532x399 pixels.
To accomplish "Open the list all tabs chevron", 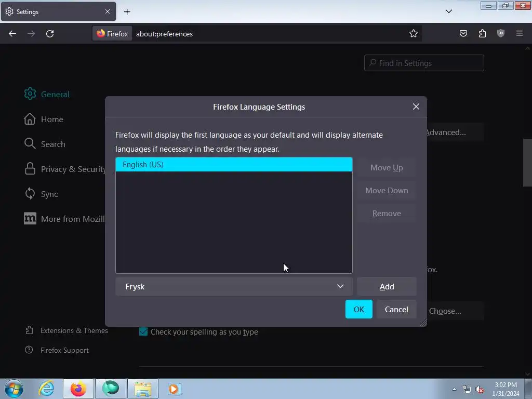I will [448, 11].
